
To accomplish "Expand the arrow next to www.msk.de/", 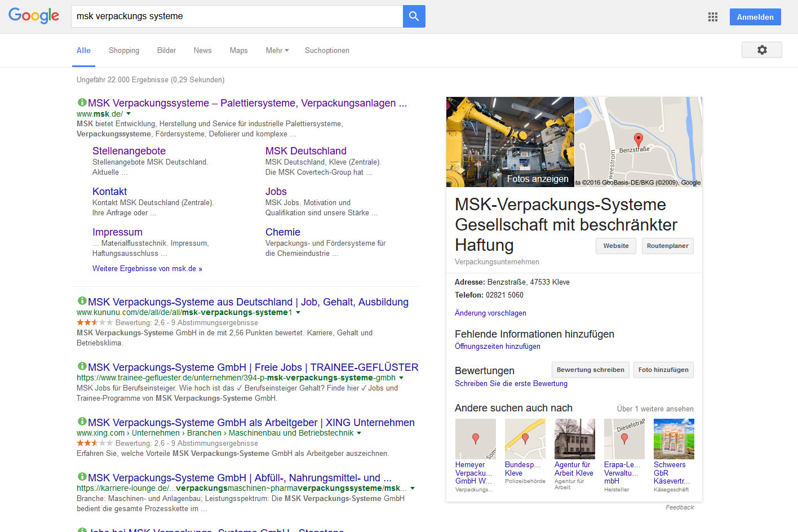I will (x=128, y=114).
